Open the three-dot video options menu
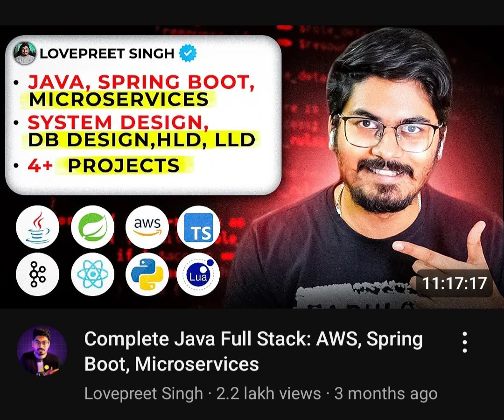 464,342
